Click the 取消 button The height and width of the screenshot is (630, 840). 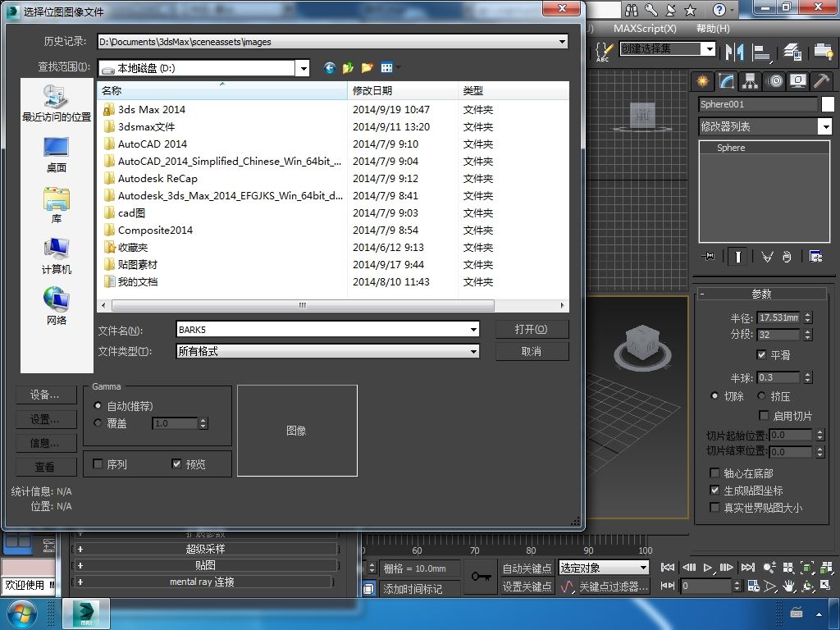point(532,351)
